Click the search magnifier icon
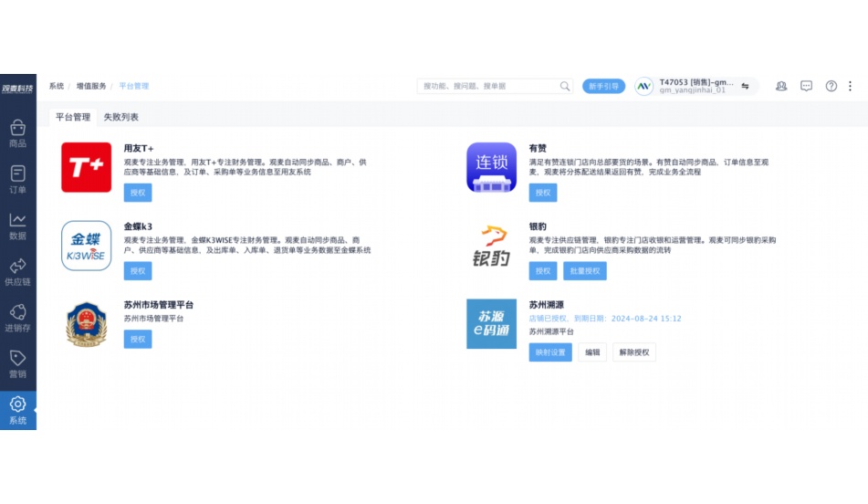868x504 pixels. tap(565, 86)
